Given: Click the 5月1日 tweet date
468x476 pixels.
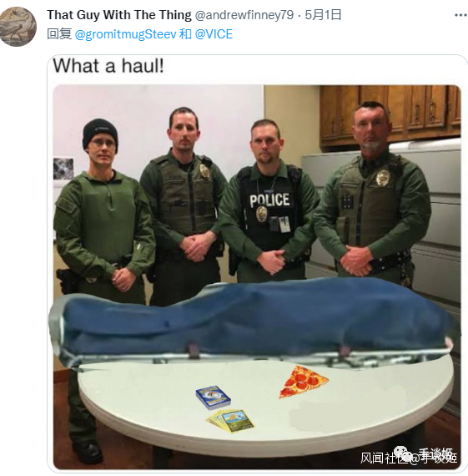Looking at the screenshot, I should [x=323, y=15].
